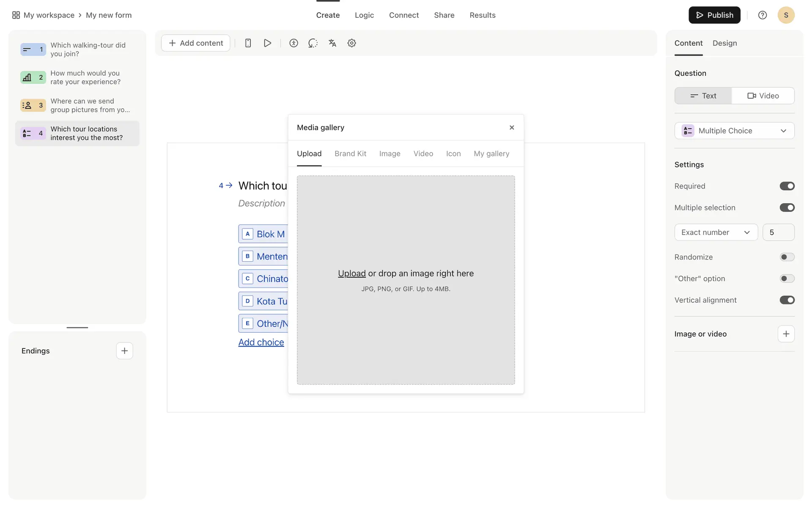Expand the Exact number dropdown

coord(716,232)
